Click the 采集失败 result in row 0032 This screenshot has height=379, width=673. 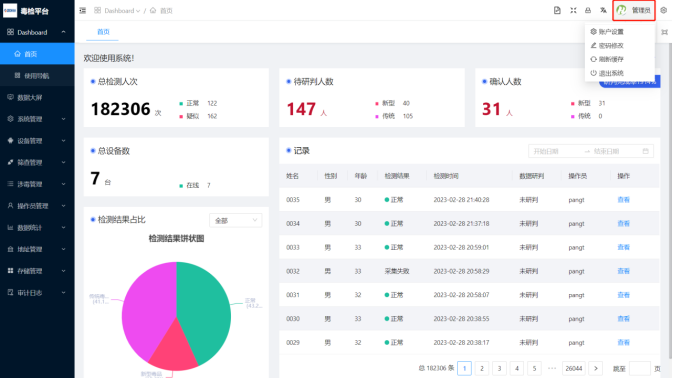[397, 271]
